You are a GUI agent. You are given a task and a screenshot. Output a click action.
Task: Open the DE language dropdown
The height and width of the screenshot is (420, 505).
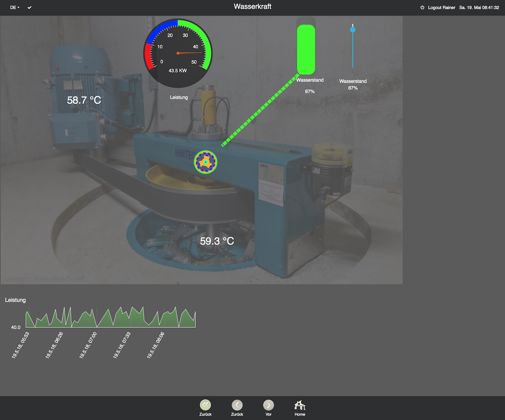(14, 7)
